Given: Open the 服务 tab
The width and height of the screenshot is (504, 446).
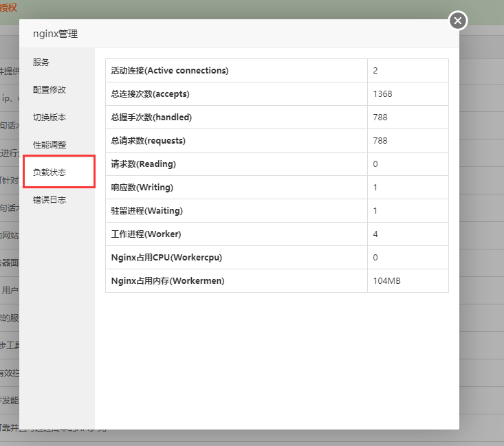Looking at the screenshot, I should click(x=41, y=63).
